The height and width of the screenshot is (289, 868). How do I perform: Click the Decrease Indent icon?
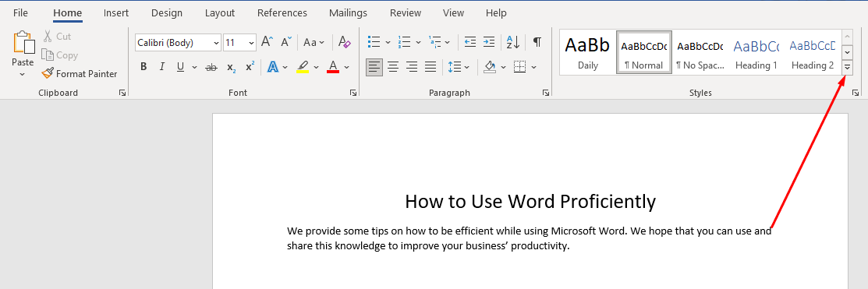[x=470, y=42]
